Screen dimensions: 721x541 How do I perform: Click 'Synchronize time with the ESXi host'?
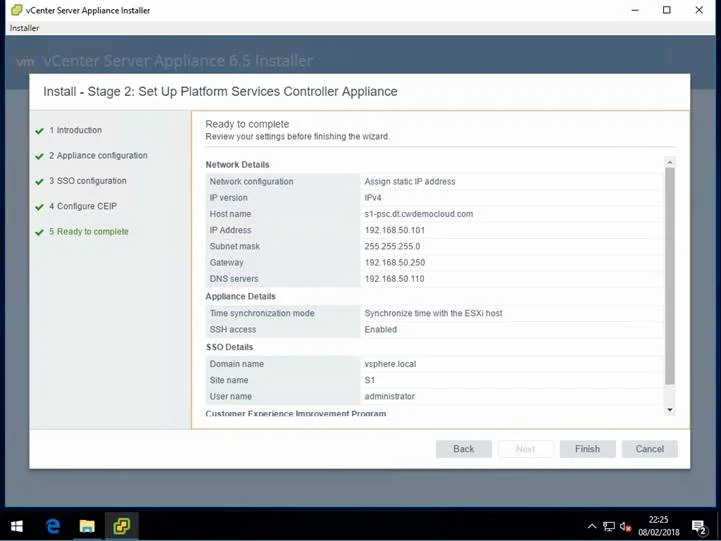click(433, 313)
